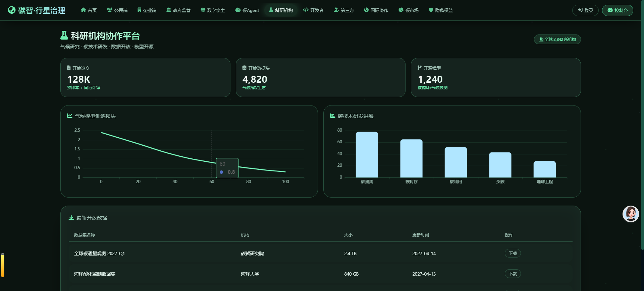Image resolution: width=644 pixels, height=291 pixels.
Task: Click the document icon on 开放论文 card
Action: pos(69,68)
